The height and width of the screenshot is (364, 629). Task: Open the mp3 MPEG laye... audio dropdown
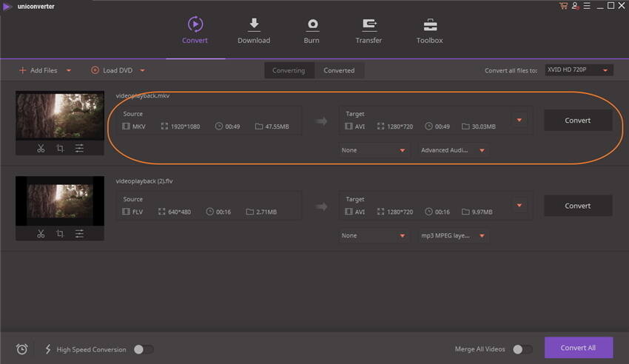pos(454,236)
